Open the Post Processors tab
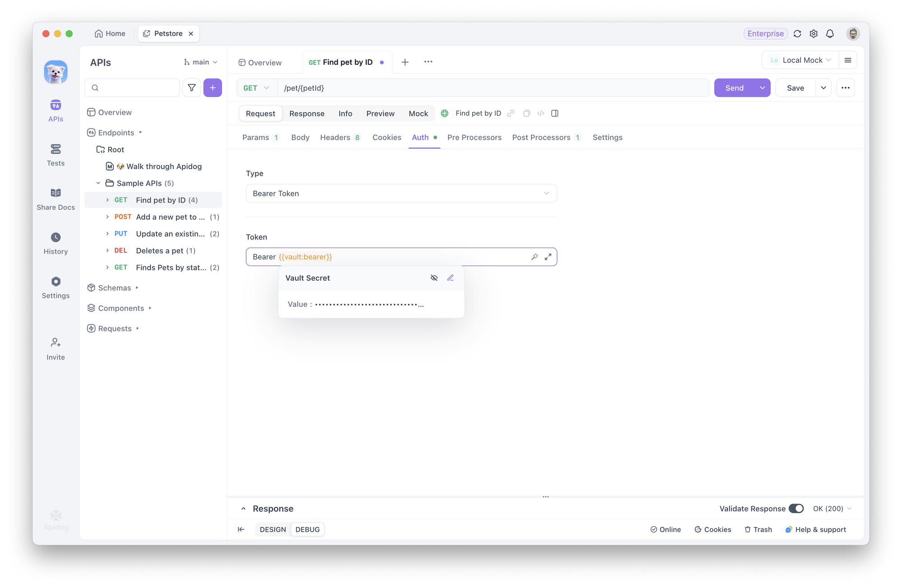Viewport: 902px width, 588px height. 541,138
